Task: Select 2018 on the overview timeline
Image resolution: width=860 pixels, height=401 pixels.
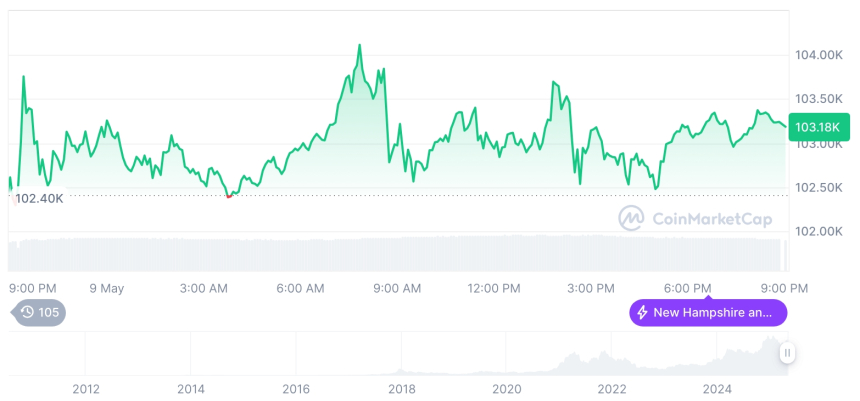Action: [402, 389]
